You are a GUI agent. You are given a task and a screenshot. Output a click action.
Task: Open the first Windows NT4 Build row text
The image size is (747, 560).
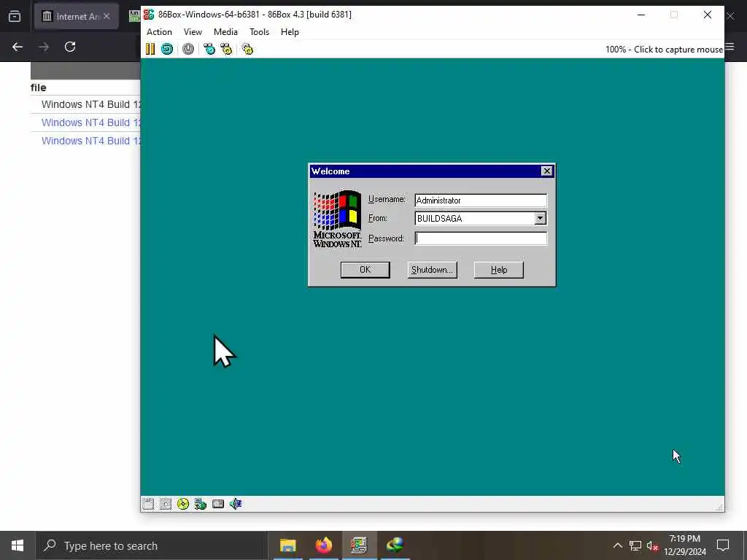tap(91, 104)
